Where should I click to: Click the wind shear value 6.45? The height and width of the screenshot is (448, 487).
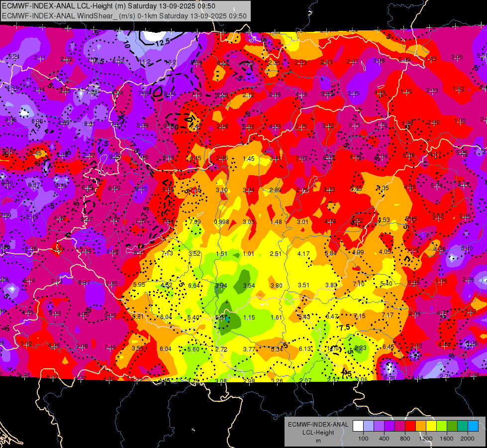[388, 346]
